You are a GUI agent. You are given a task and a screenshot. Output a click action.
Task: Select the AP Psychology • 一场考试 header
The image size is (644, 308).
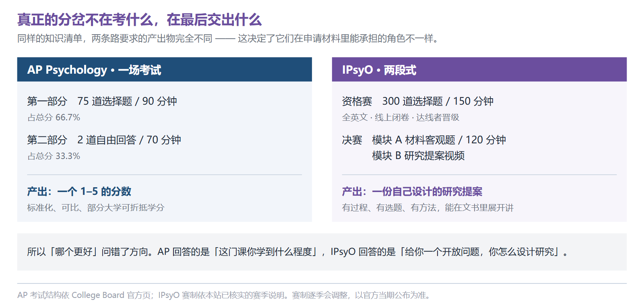164,70
